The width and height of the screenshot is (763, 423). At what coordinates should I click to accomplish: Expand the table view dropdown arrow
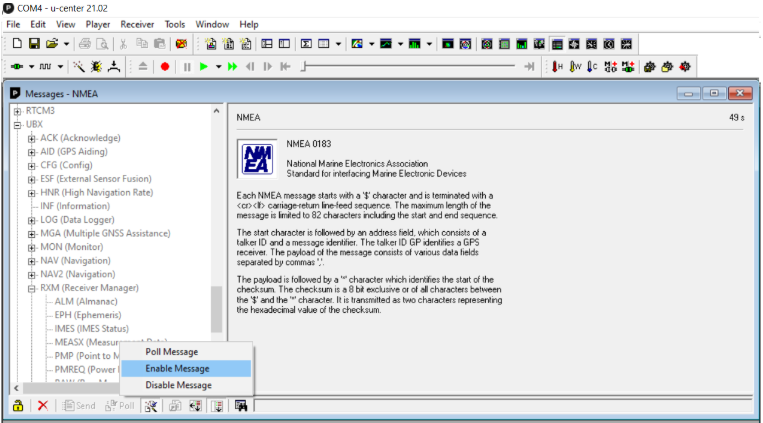pos(338,44)
